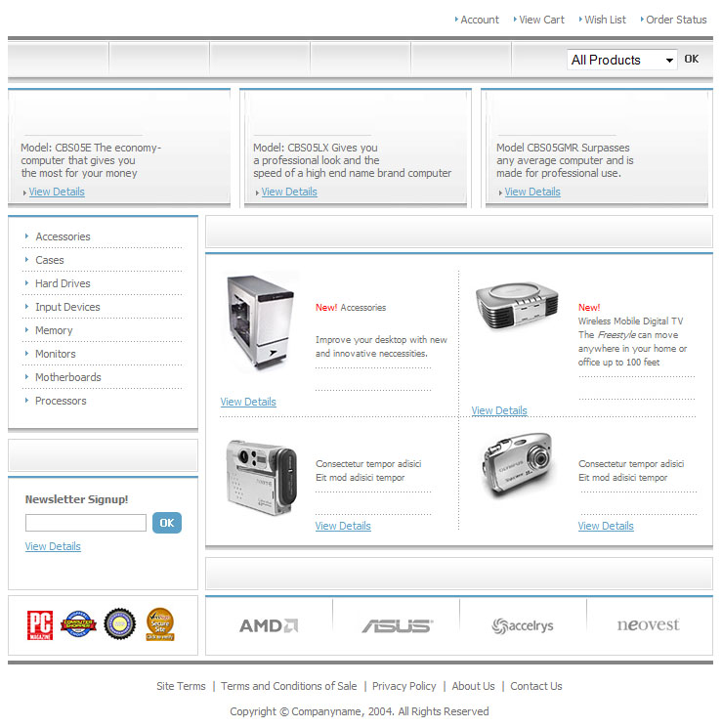This screenshot has width=722, height=728.
Task: Click the wireless digital TV device image
Action: [x=517, y=308]
